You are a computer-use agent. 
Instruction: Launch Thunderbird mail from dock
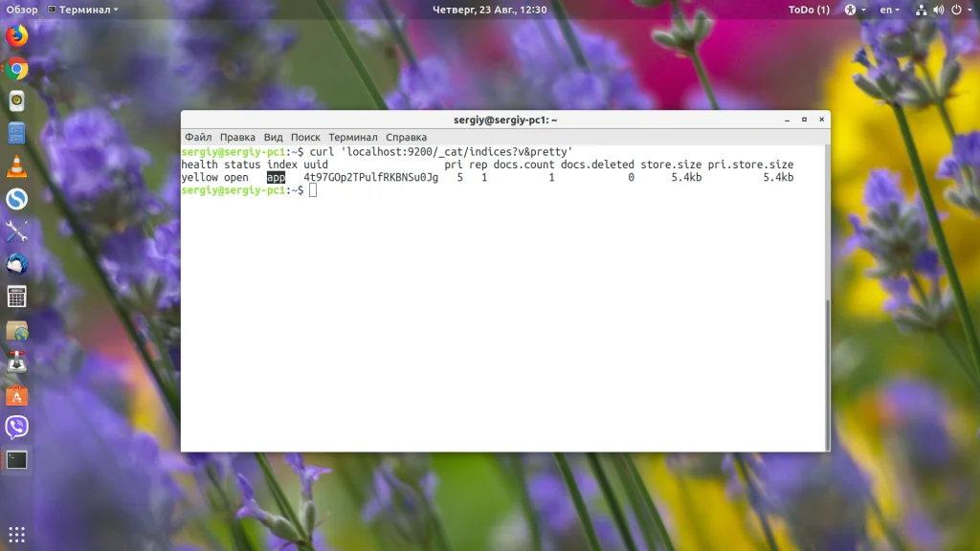coord(17,264)
